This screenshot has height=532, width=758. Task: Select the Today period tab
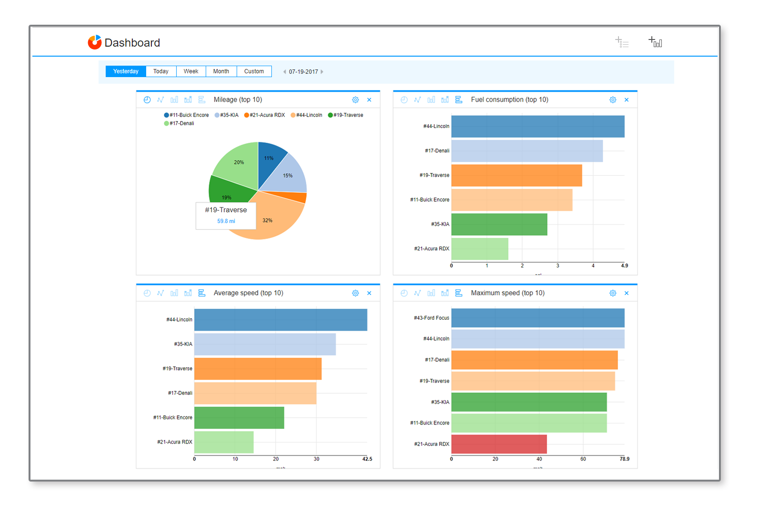(161, 71)
